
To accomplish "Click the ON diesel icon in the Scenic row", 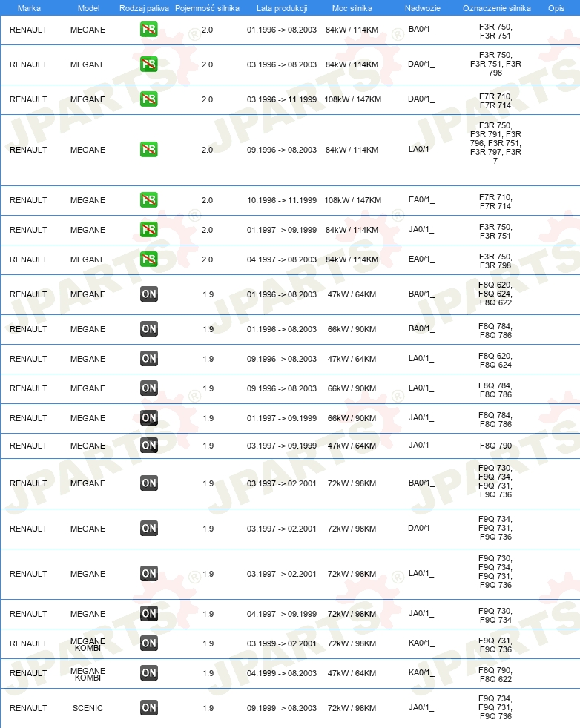I will click(149, 708).
